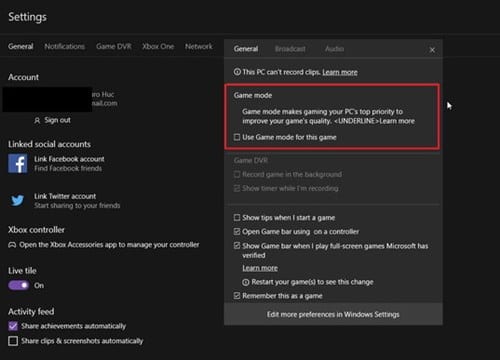500x360 pixels.
Task: Click the person icon beside Sign out
Action: click(37, 120)
